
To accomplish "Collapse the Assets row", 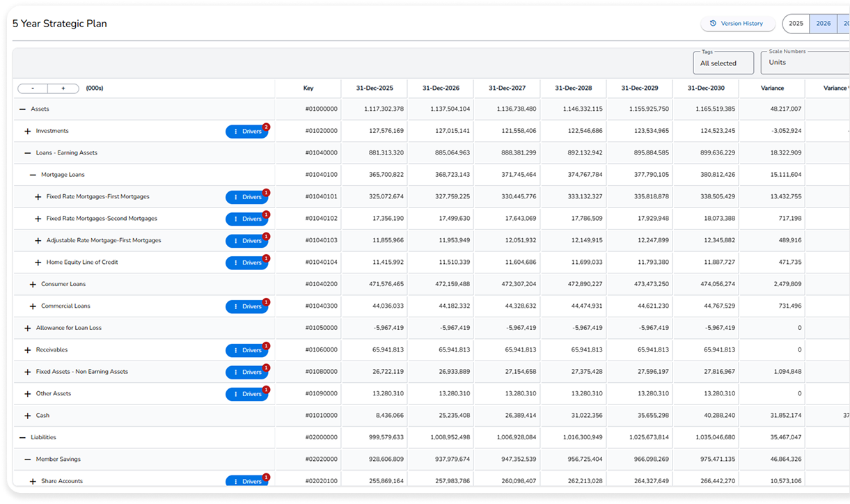I will click(x=23, y=109).
